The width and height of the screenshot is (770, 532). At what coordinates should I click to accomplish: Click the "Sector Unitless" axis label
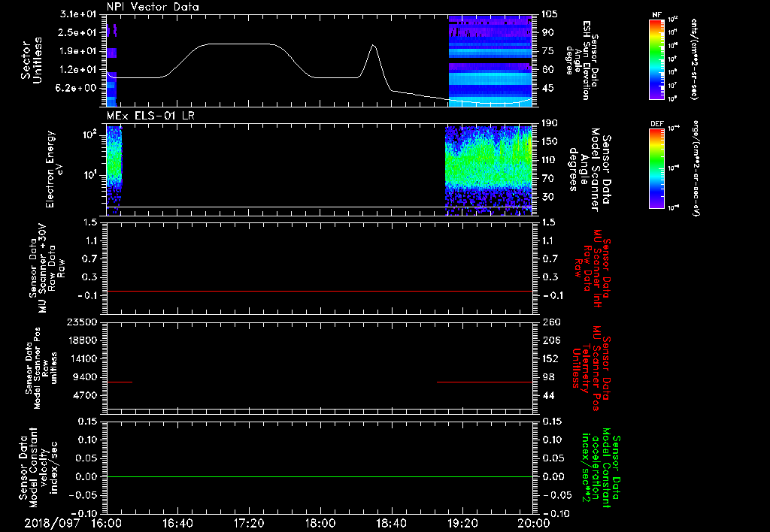[32, 59]
